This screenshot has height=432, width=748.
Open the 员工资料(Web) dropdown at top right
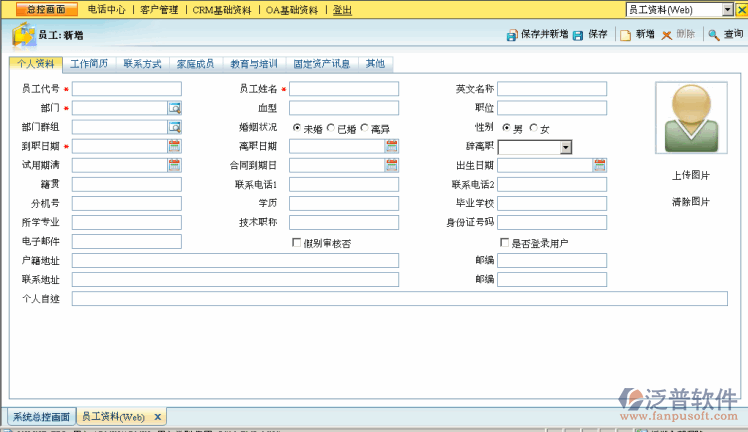click(x=727, y=10)
